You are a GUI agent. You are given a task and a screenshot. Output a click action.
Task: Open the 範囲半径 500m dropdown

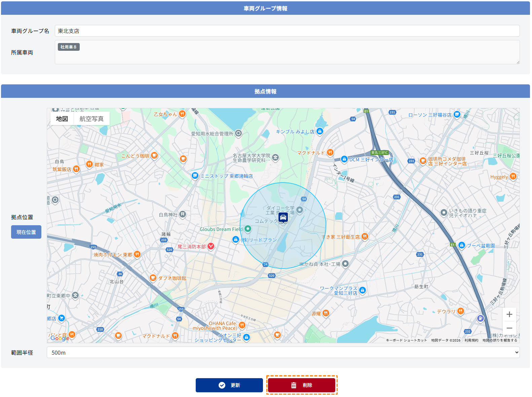tap(283, 353)
